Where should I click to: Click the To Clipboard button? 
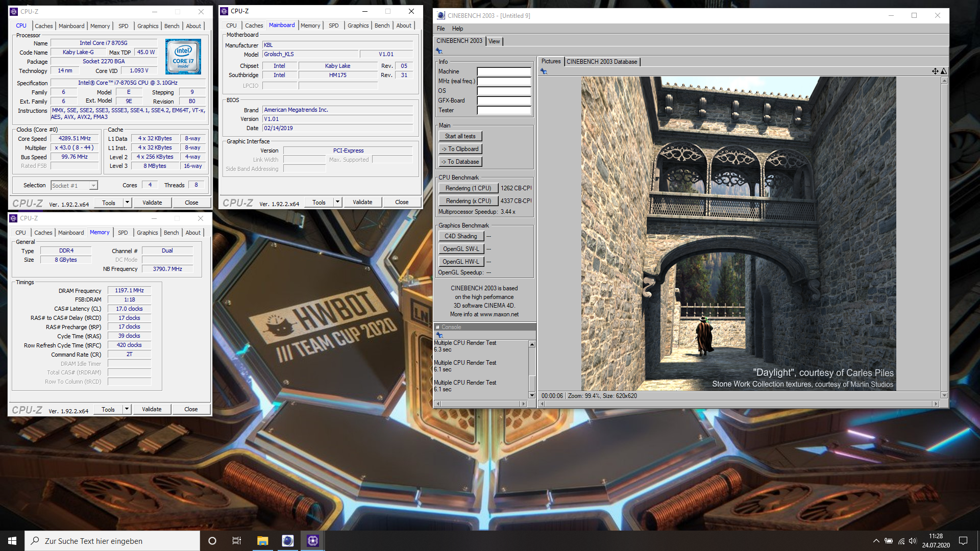tap(460, 149)
